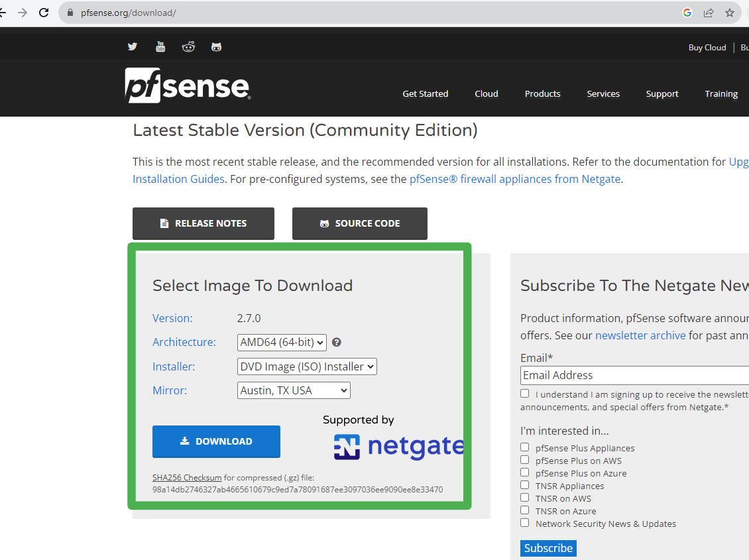Open the Training menu
749x560 pixels.
[x=721, y=93]
